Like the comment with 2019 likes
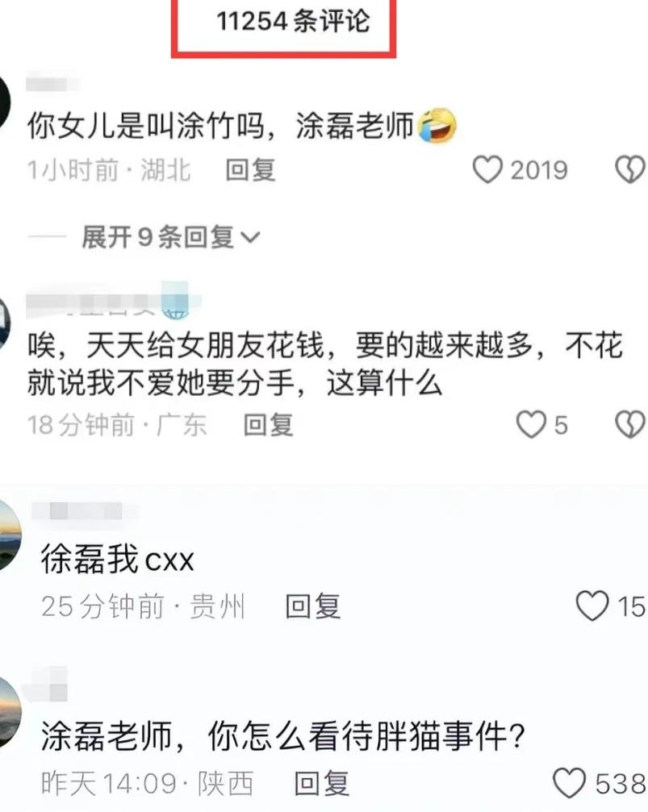This screenshot has height=812, width=648. click(487, 170)
